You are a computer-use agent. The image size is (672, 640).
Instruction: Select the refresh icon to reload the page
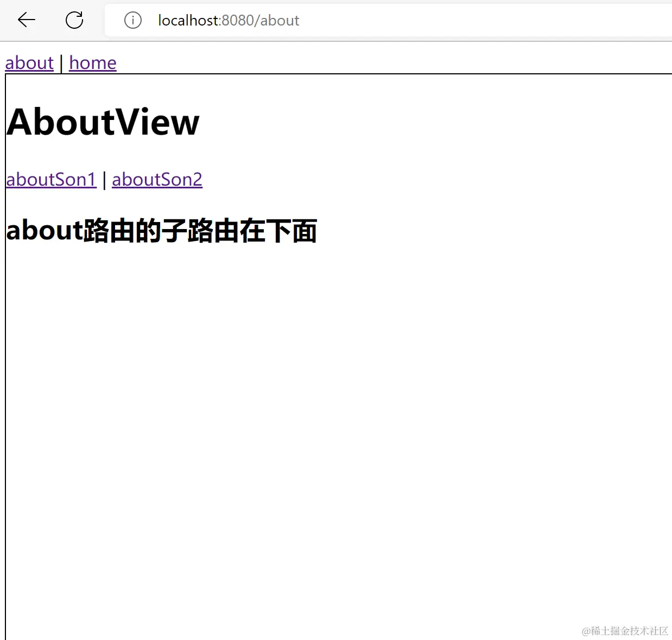[x=74, y=20]
